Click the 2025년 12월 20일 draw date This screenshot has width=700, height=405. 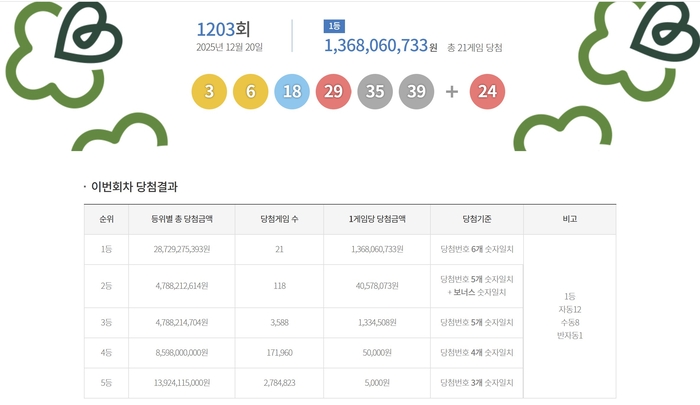[231, 46]
